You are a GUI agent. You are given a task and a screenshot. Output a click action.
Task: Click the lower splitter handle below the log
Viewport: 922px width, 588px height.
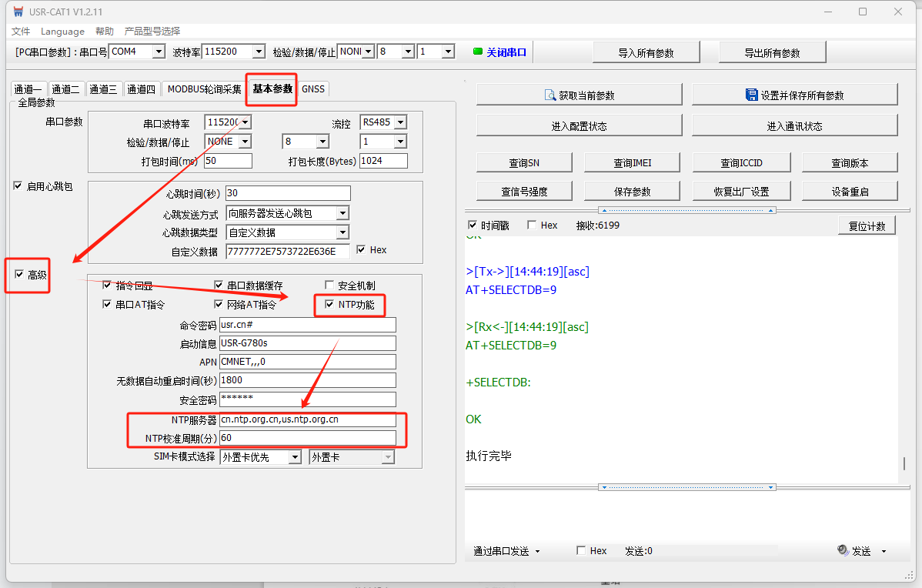(687, 487)
